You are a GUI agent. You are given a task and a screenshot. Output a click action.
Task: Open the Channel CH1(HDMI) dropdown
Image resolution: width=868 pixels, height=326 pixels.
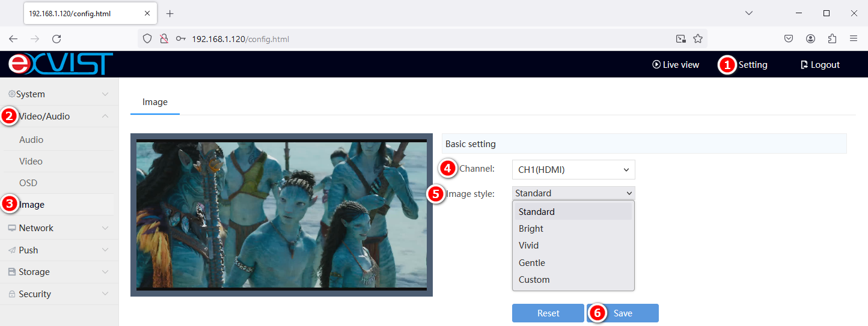click(x=573, y=170)
